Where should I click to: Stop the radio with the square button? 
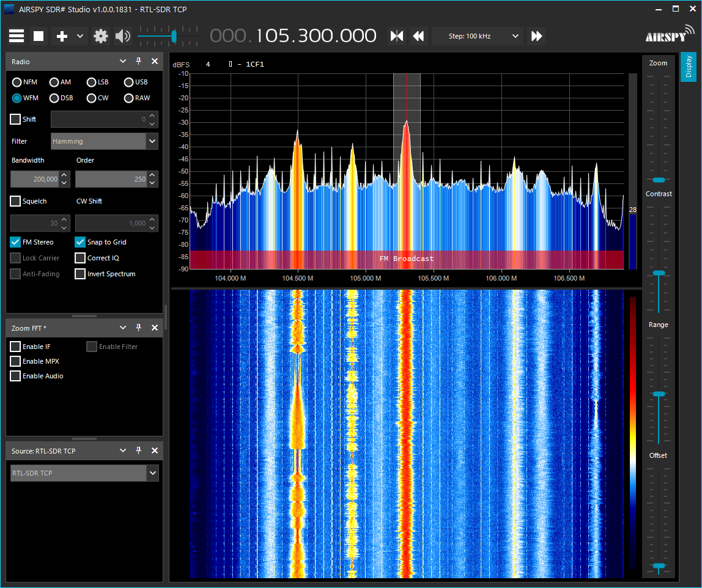39,36
